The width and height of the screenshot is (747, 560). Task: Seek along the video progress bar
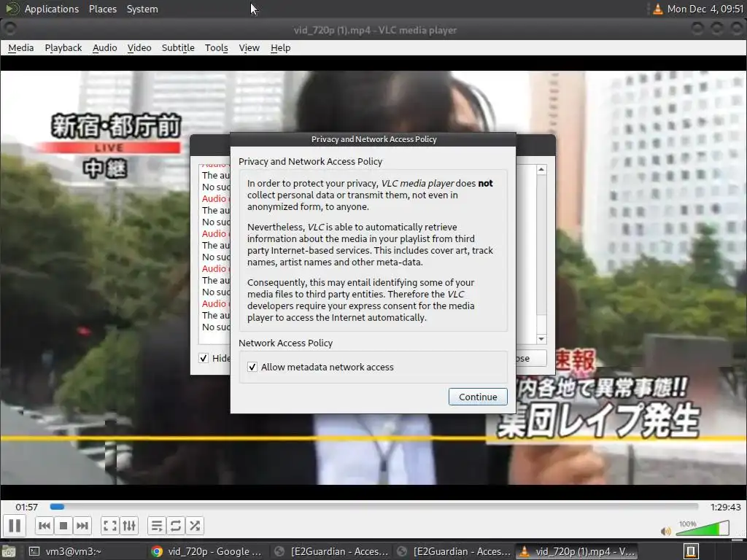coord(374,507)
